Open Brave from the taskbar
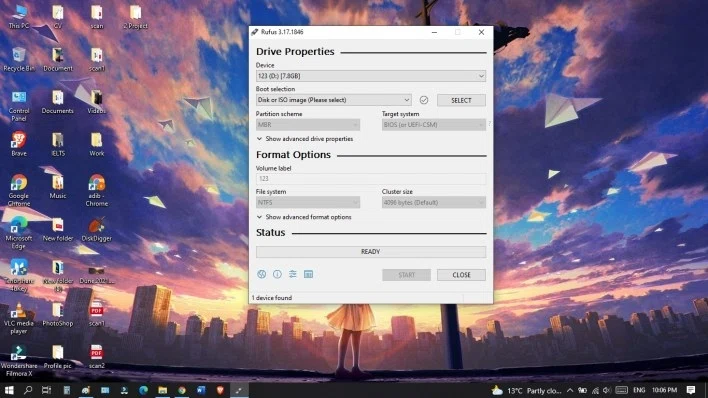This screenshot has width=708, height=398. [220, 390]
